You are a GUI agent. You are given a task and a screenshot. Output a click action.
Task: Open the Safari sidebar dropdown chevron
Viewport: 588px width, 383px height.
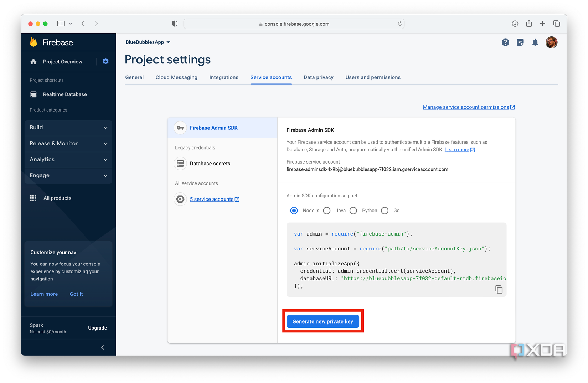tap(71, 24)
